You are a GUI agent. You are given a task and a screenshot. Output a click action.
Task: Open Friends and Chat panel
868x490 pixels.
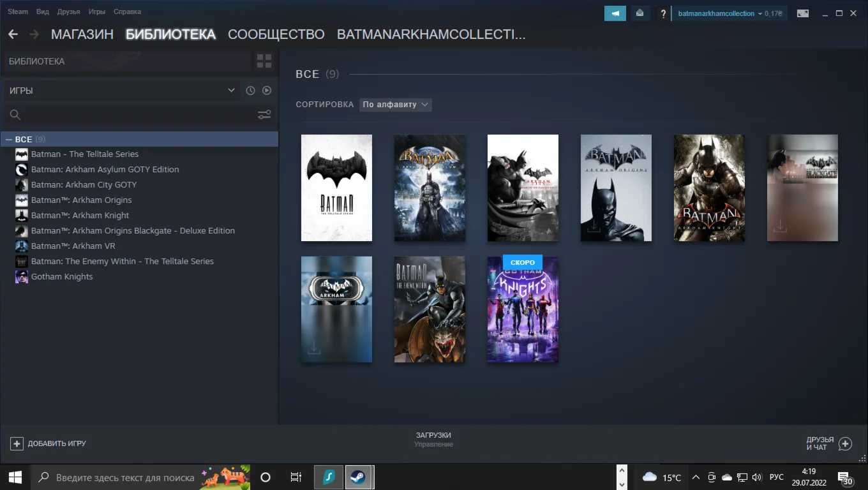tap(829, 443)
